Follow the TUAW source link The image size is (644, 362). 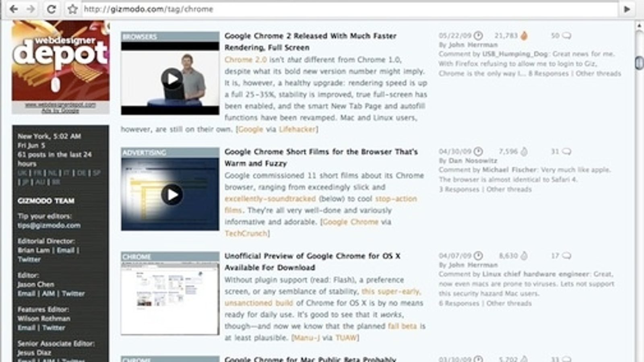coord(346,337)
